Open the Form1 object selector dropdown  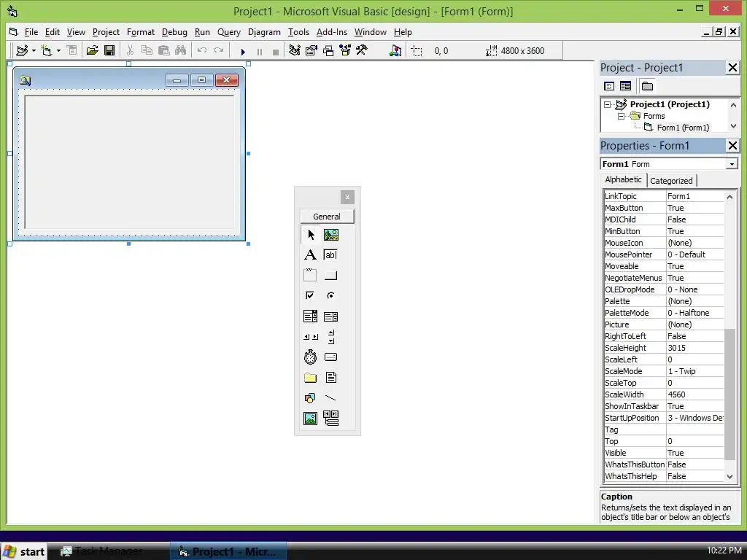pos(732,164)
